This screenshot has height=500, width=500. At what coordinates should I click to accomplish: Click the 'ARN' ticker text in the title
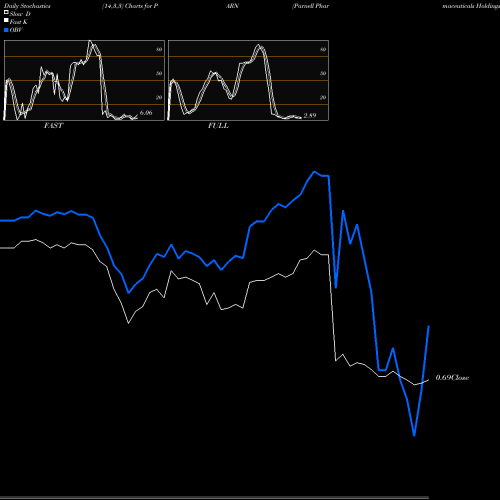tap(232, 6)
